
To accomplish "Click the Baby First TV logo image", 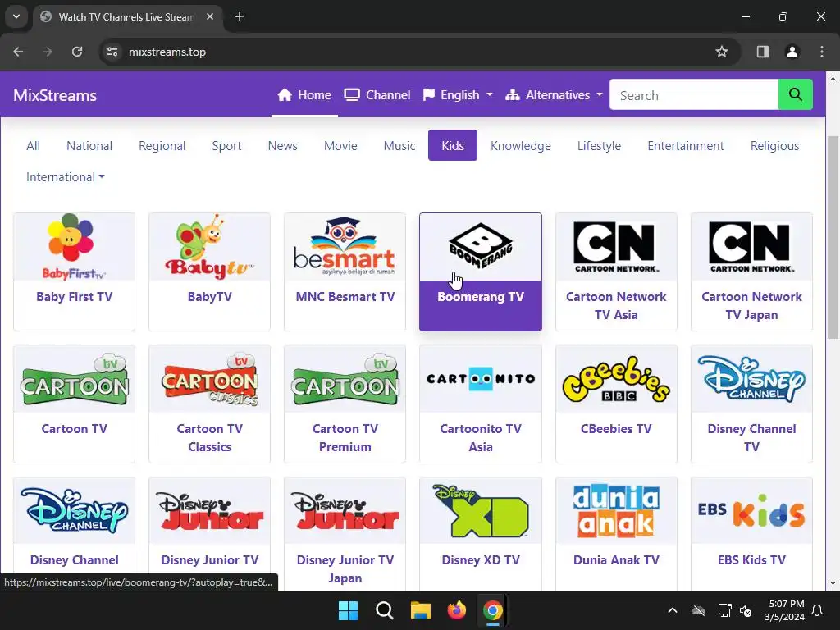I will [75, 247].
